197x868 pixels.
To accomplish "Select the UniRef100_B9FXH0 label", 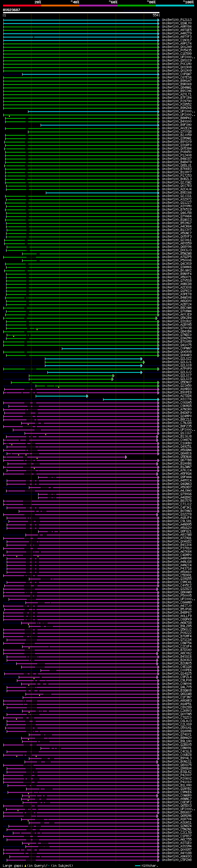I will [177, 125].
